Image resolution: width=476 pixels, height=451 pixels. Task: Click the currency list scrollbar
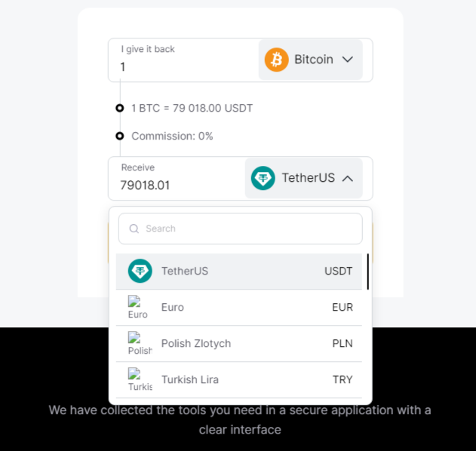(x=368, y=272)
